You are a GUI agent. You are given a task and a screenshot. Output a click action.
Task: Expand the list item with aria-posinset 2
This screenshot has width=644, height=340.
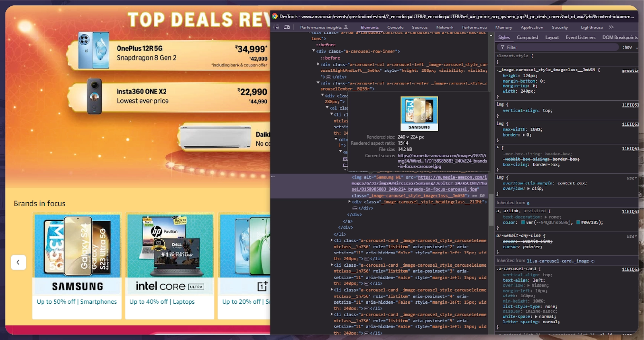pos(332,240)
